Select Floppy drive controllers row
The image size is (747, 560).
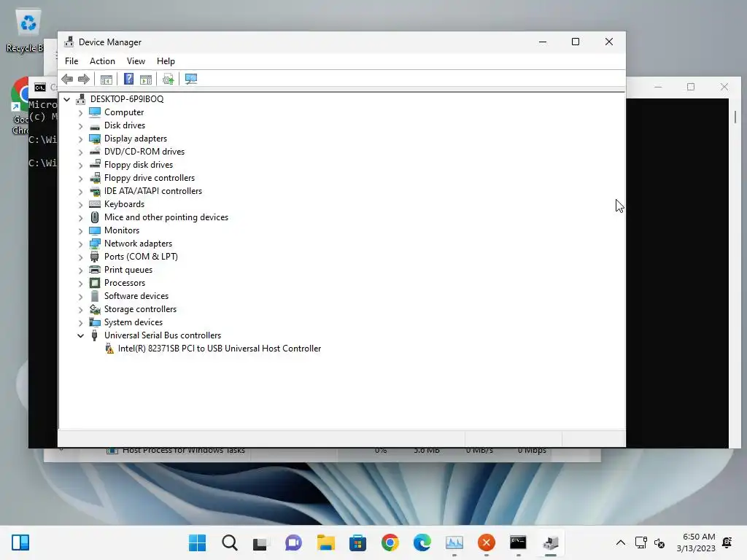pos(150,178)
